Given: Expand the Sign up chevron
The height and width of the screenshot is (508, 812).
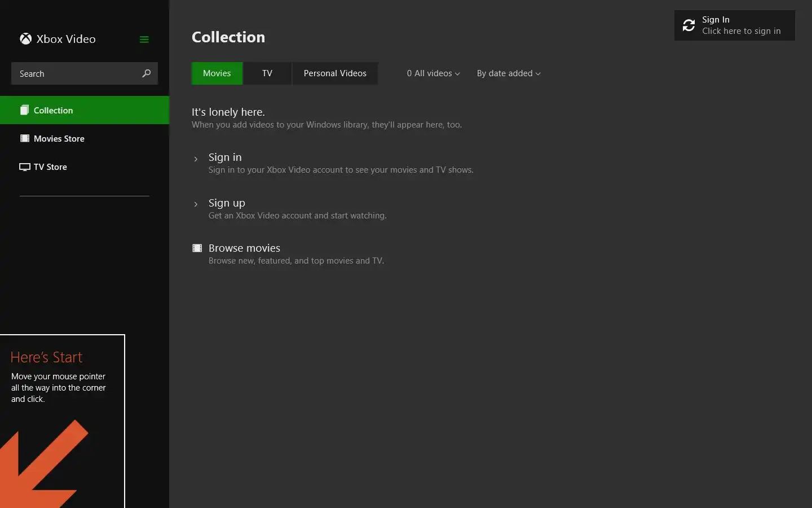Looking at the screenshot, I should click(x=196, y=204).
